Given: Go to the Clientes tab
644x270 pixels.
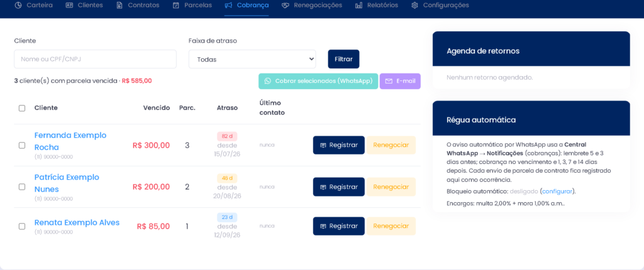Looking at the screenshot, I should (84, 5).
